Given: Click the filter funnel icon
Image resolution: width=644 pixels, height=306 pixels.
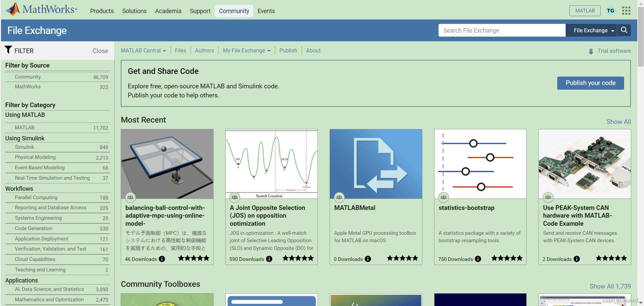Looking at the screenshot, I should [x=8, y=50].
